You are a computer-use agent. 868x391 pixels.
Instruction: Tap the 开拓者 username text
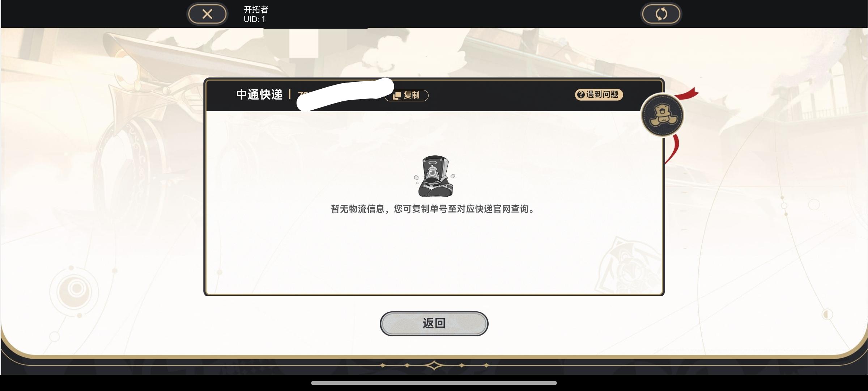click(256, 9)
